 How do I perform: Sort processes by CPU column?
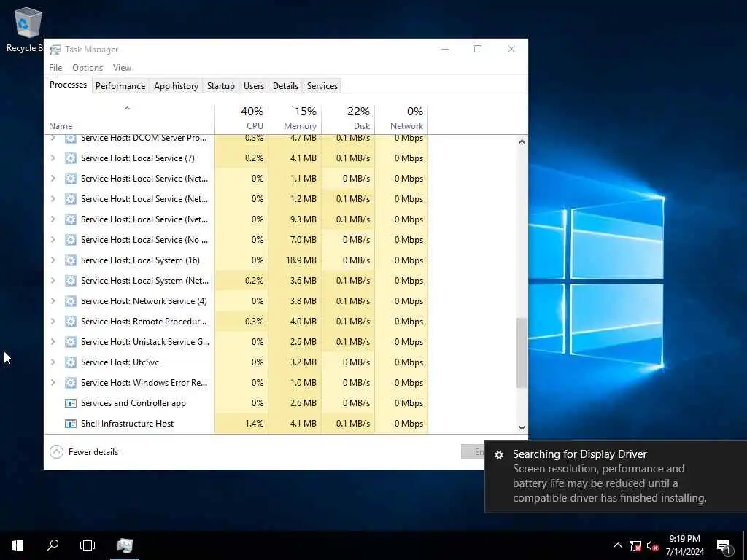tap(241, 119)
